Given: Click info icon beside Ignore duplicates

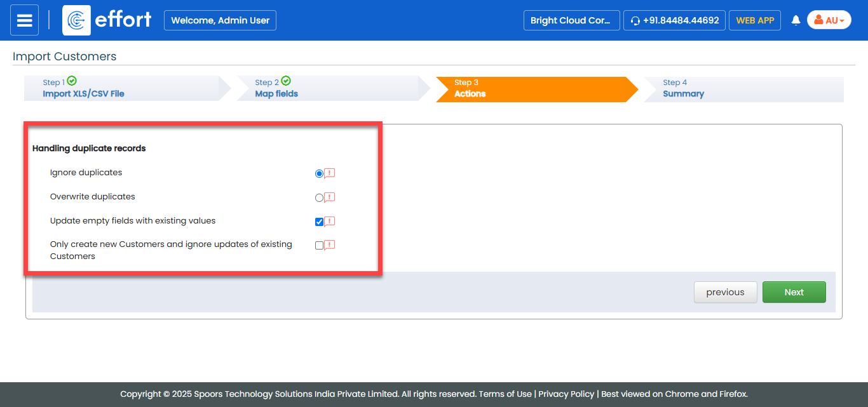Looking at the screenshot, I should [x=330, y=173].
